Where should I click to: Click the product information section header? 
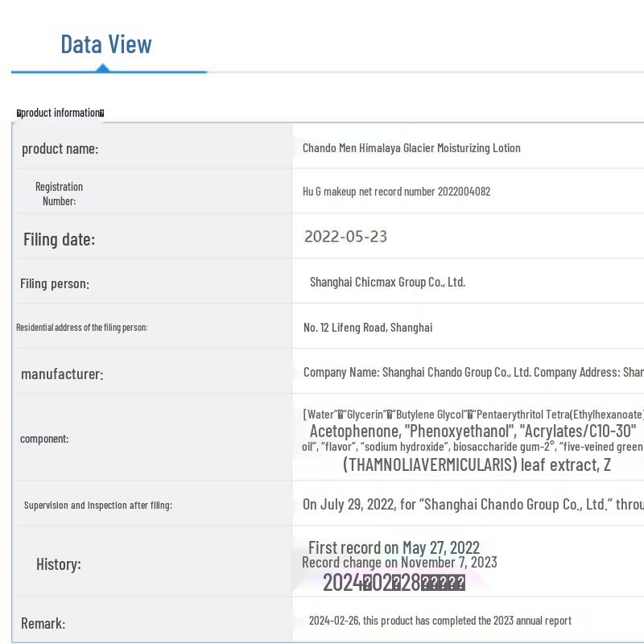[61, 113]
